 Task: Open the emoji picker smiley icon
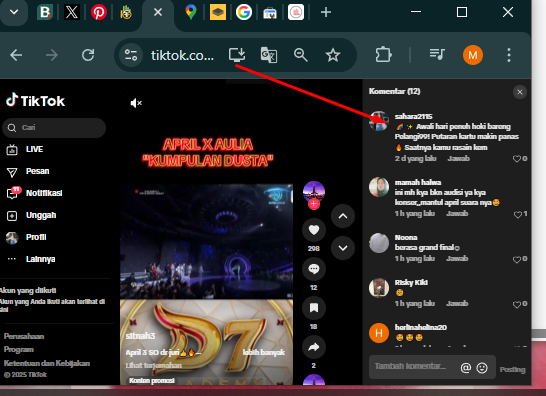(482, 367)
